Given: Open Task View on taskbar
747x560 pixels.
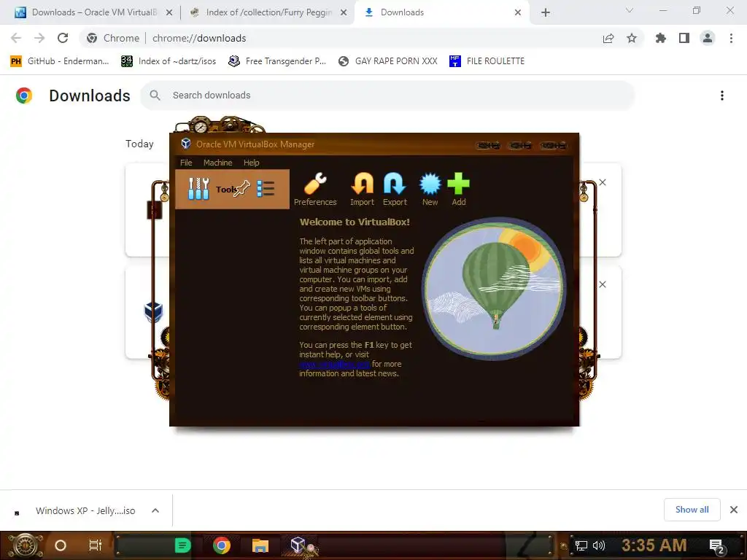Looking at the screenshot, I should tap(96, 545).
